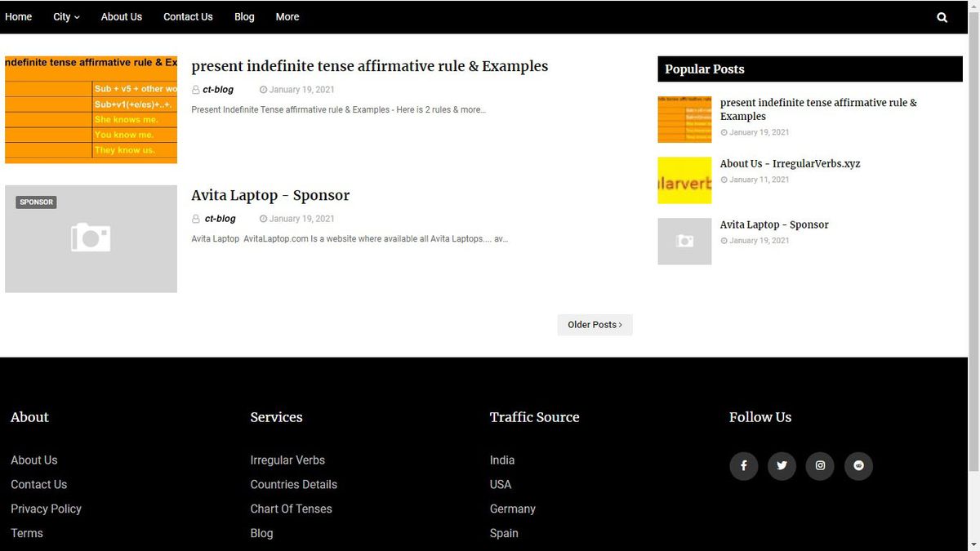Load the Older Posts page

click(595, 325)
